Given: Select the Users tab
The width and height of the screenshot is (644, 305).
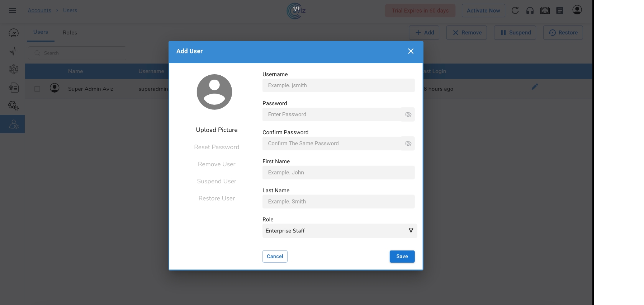Looking at the screenshot, I should click(41, 32).
